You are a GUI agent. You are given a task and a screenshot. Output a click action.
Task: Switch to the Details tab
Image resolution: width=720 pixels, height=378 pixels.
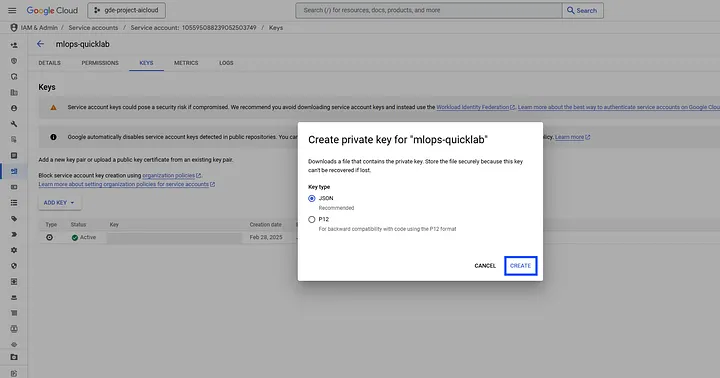click(x=49, y=63)
